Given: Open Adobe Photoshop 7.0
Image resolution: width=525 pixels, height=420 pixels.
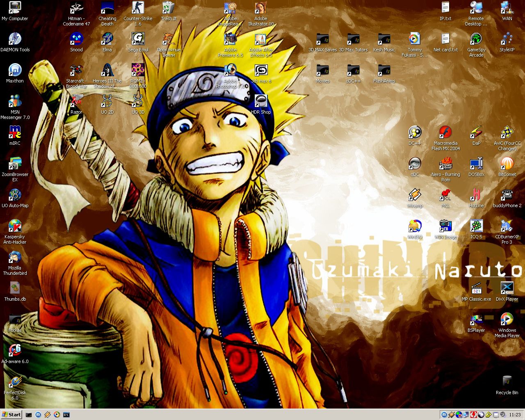Looking at the screenshot, I should pos(230,76).
